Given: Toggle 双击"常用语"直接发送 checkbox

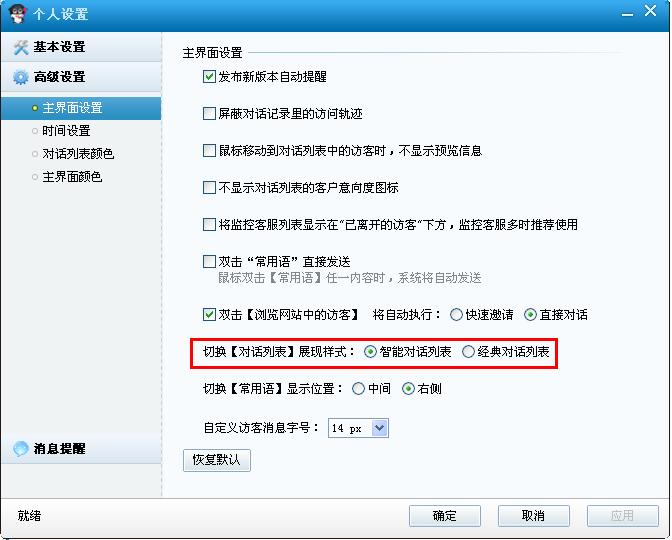Looking at the screenshot, I should pos(209,261).
